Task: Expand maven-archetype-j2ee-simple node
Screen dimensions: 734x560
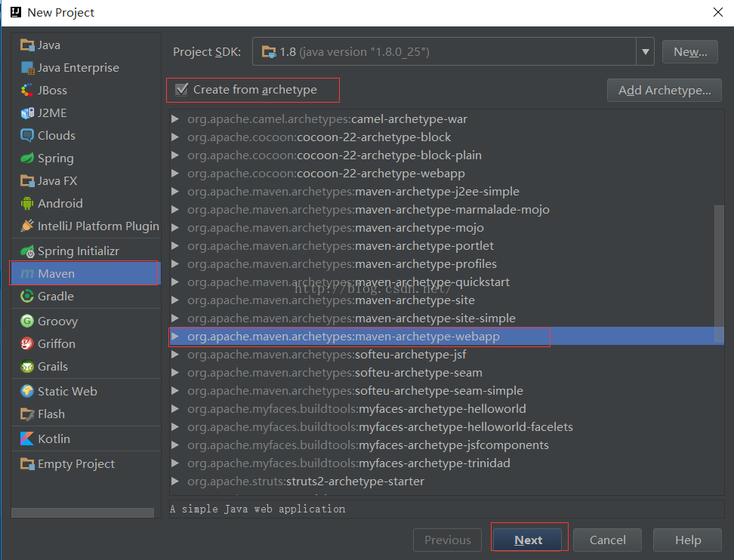Action: [x=175, y=192]
